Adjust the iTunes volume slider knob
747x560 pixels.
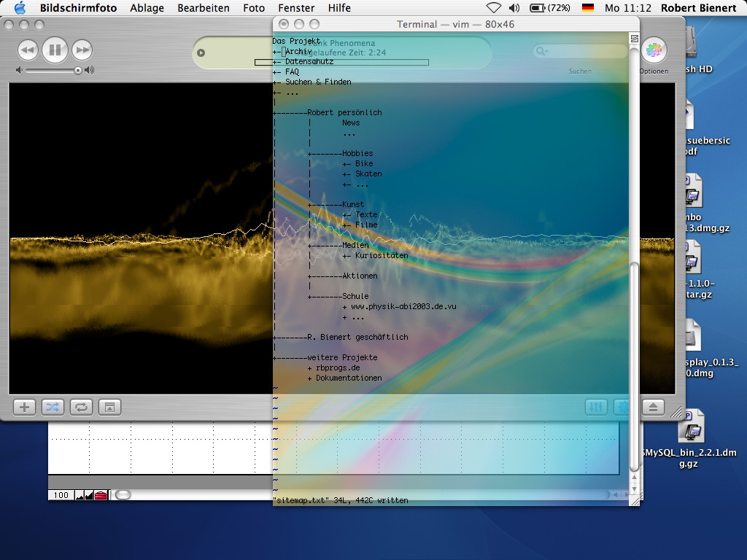click(77, 71)
